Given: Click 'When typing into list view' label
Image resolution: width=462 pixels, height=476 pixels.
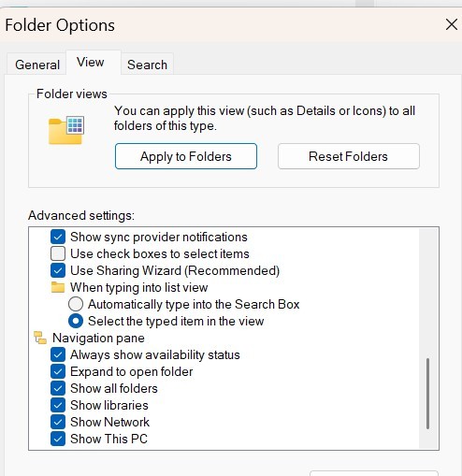Looking at the screenshot, I should [x=139, y=287].
